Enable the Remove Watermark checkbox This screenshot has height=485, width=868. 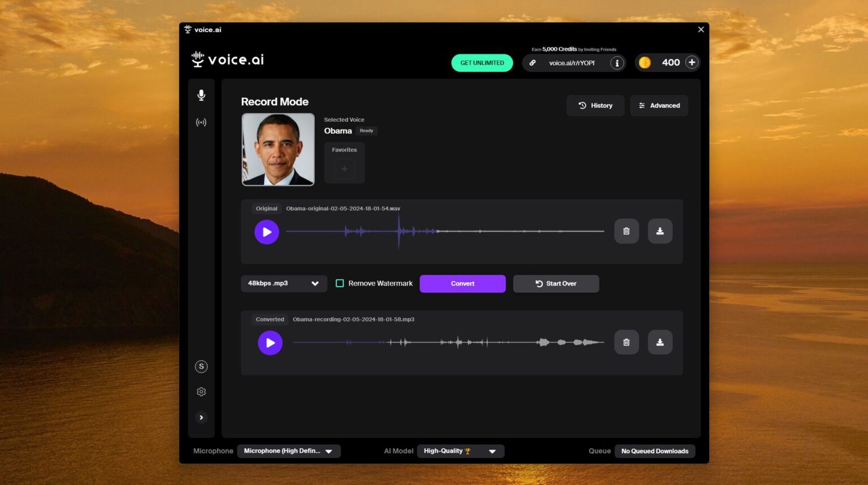tap(340, 283)
